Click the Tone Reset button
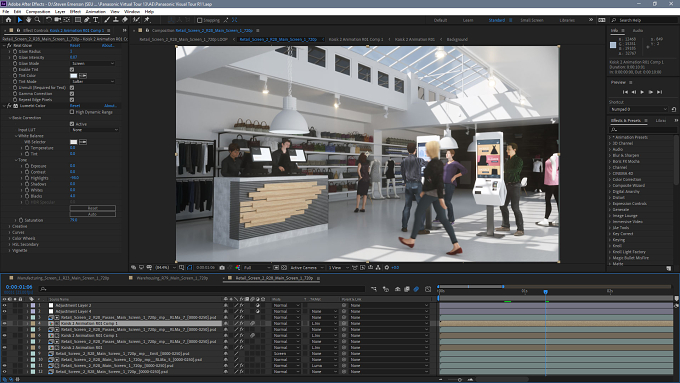Image resolution: width=680 pixels, height=383 pixels. 93,208
